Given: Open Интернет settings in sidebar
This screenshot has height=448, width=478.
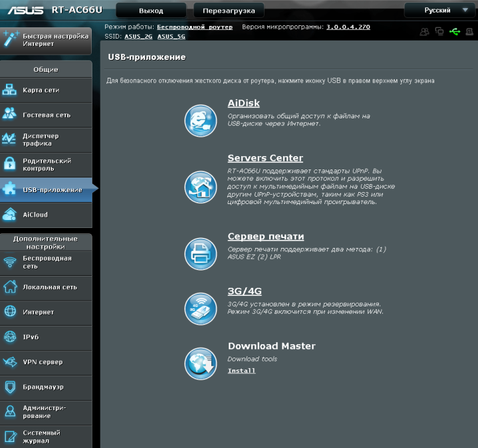Looking at the screenshot, I should 46,312.
